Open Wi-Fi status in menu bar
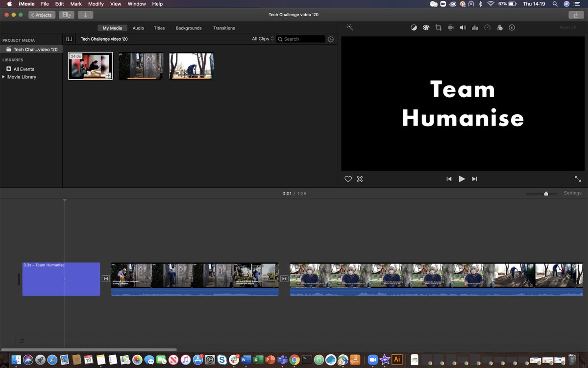Screen dimensions: 588x368 [490, 3]
